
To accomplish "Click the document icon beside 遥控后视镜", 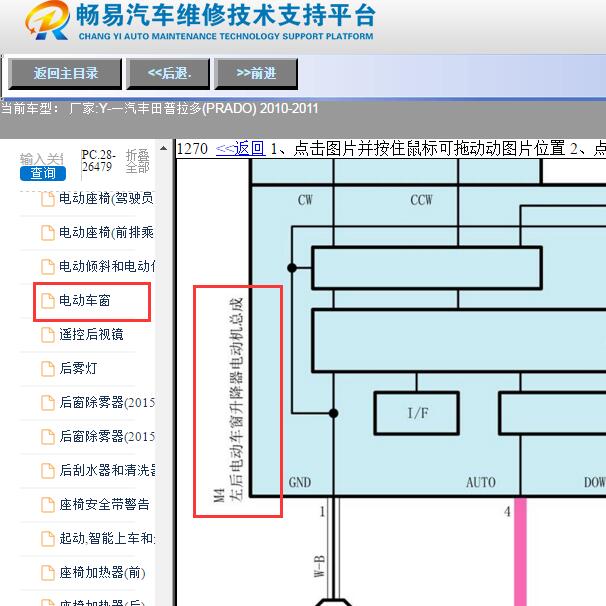I will click(x=48, y=335).
